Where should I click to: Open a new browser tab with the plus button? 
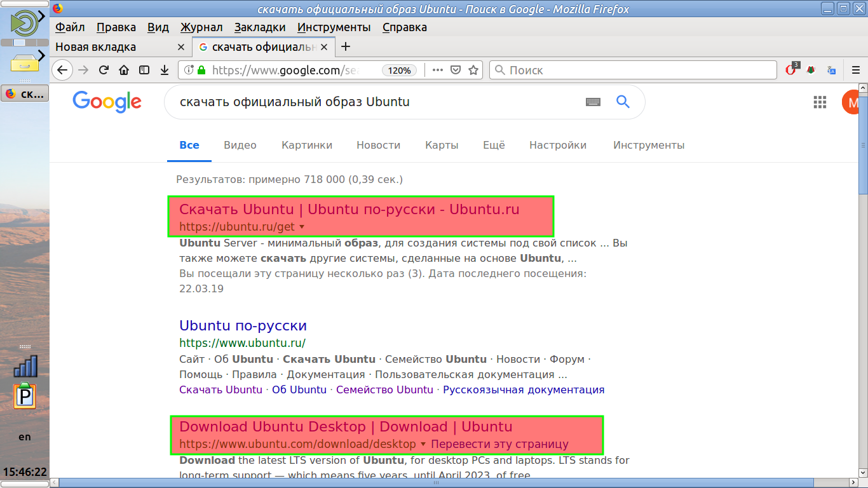click(x=346, y=46)
